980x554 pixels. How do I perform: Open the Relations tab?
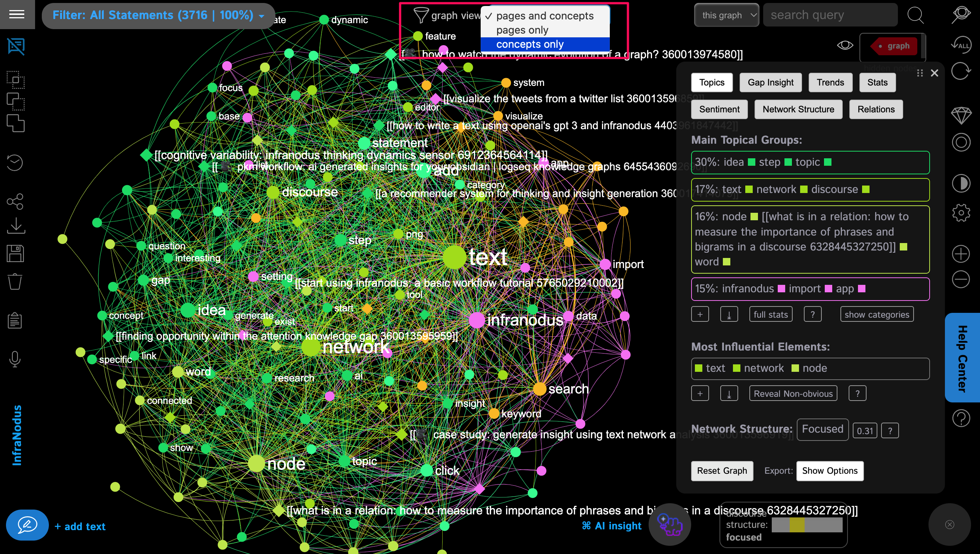tap(876, 109)
